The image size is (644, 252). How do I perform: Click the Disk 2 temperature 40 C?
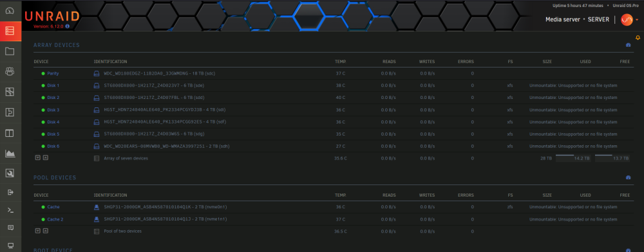click(x=341, y=98)
